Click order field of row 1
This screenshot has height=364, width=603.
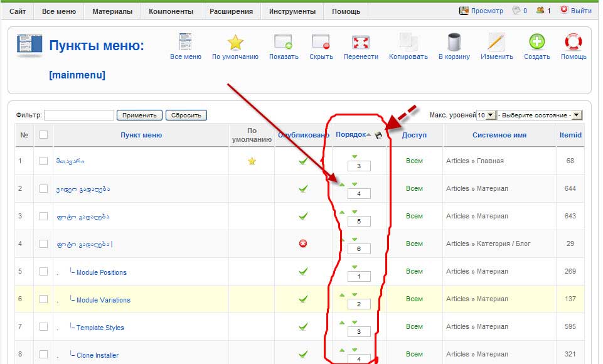click(359, 166)
